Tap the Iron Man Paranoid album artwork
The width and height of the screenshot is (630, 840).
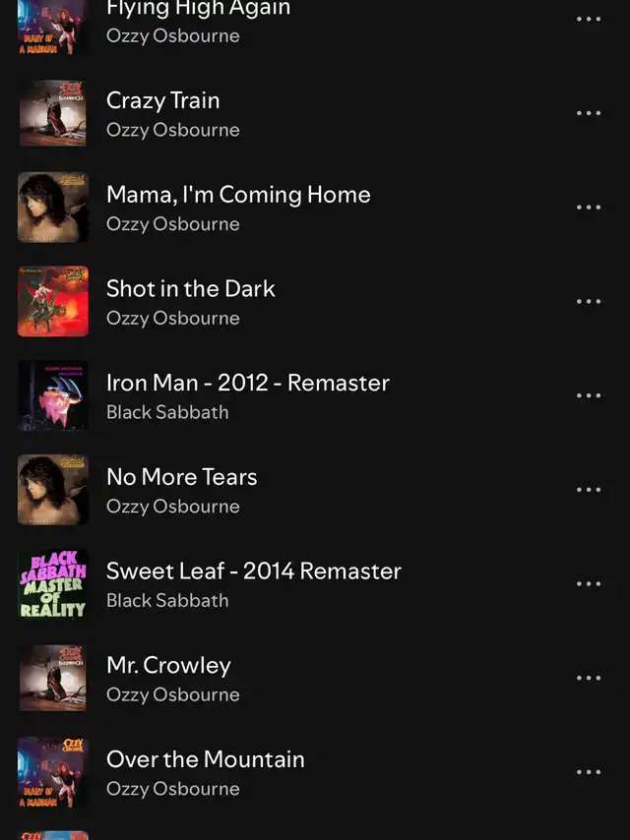pos(53,395)
